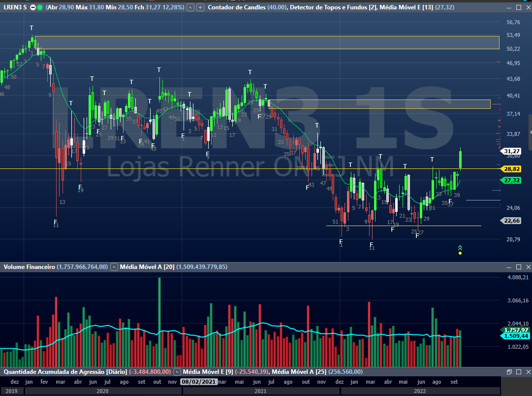Click the yellow dot marker below the chevrons

pyautogui.click(x=460, y=253)
